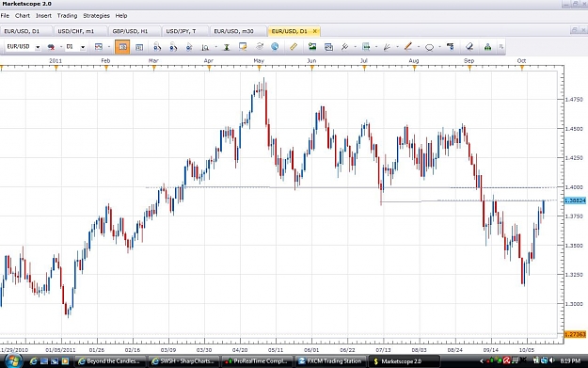Click the add indicator pitchfork icon
Viewport: 588px width, 368px height.
(x=344, y=47)
